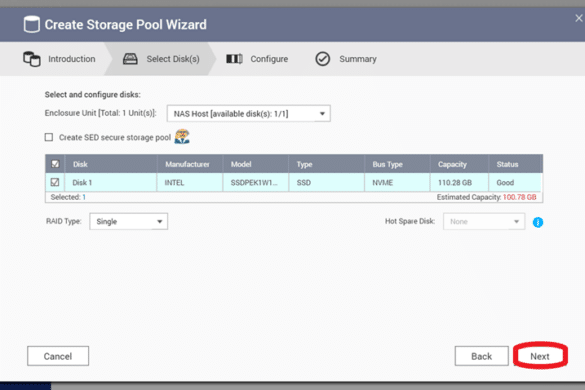Open the RAID Type Single dropdown
This screenshot has height=390, width=585.
point(128,221)
